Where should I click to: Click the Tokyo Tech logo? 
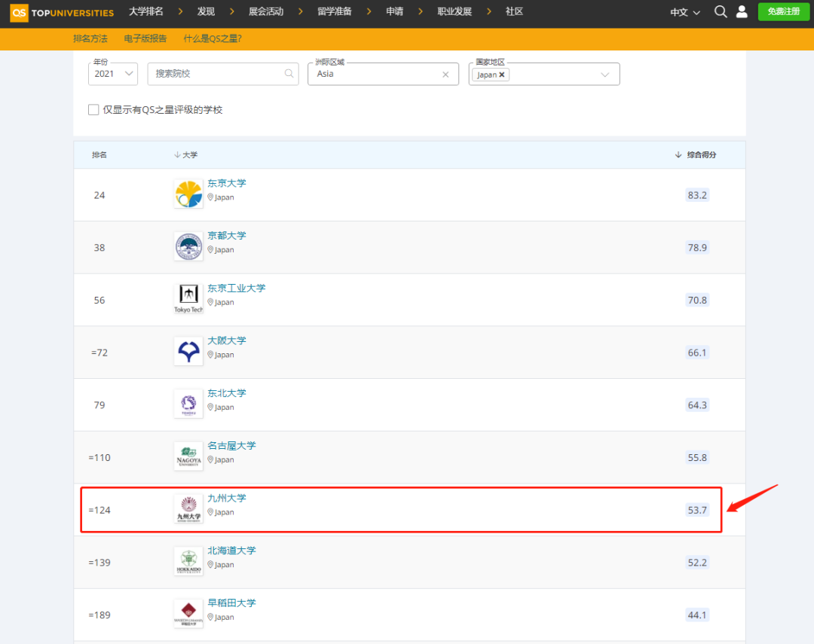(188, 299)
